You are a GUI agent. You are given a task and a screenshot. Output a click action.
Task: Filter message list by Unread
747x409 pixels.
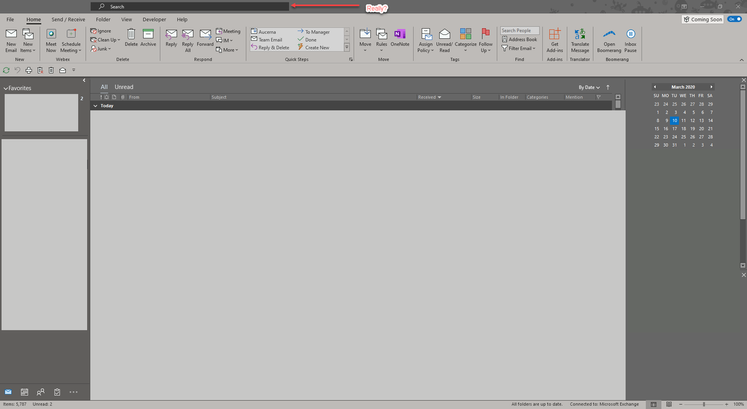click(124, 87)
